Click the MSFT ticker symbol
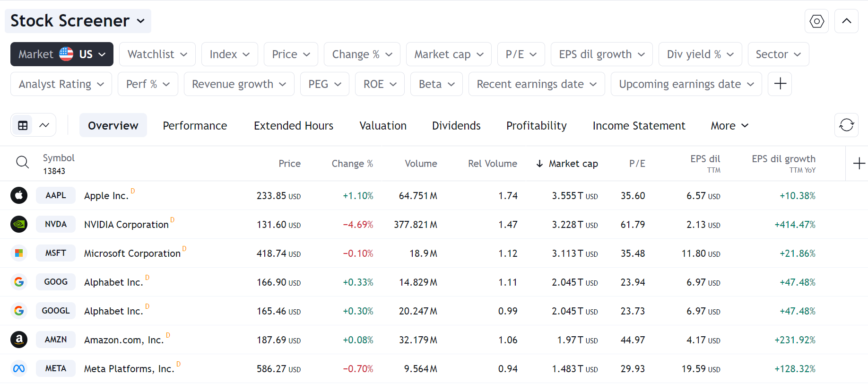Viewport: 868px width, 384px height. point(56,253)
